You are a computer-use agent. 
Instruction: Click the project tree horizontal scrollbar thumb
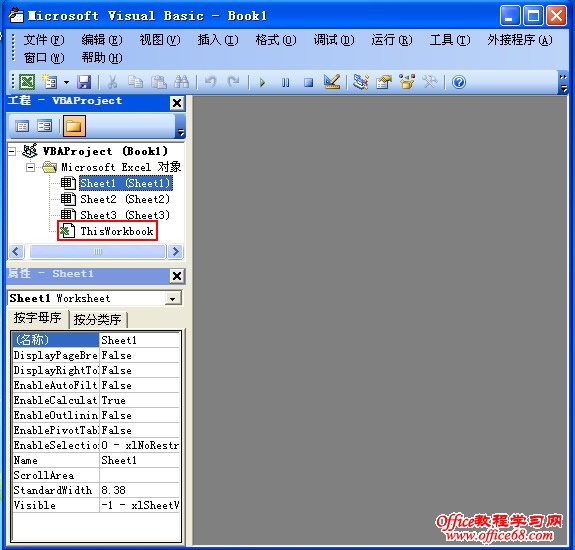98,252
